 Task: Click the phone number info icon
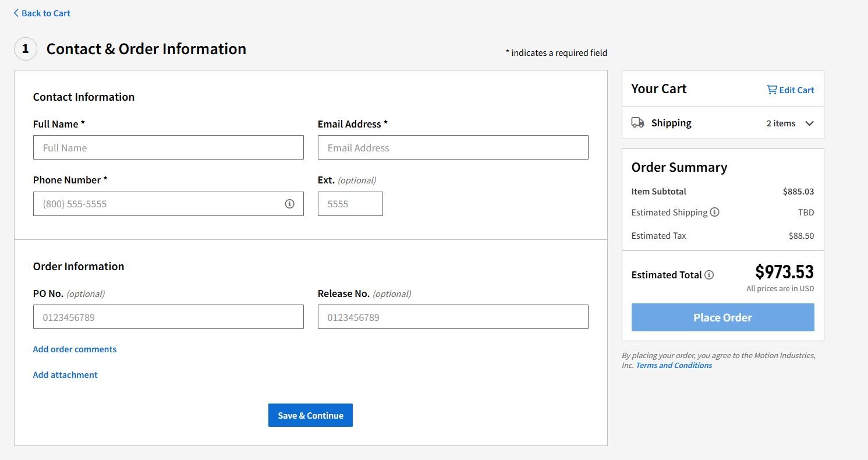[x=289, y=204]
